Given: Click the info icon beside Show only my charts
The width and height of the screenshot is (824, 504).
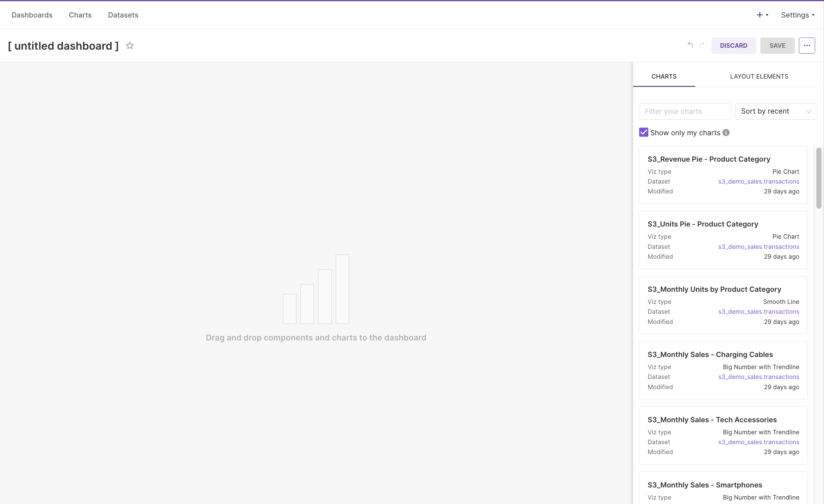Looking at the screenshot, I should point(726,133).
